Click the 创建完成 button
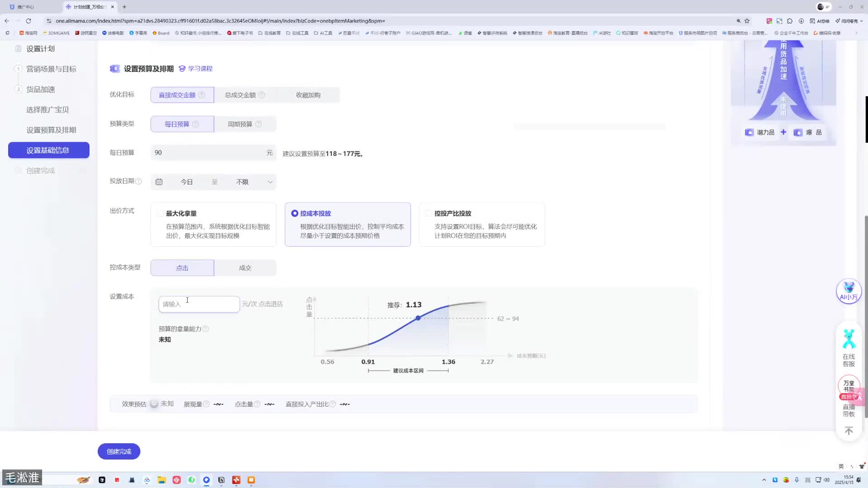The image size is (868, 488). 118,451
